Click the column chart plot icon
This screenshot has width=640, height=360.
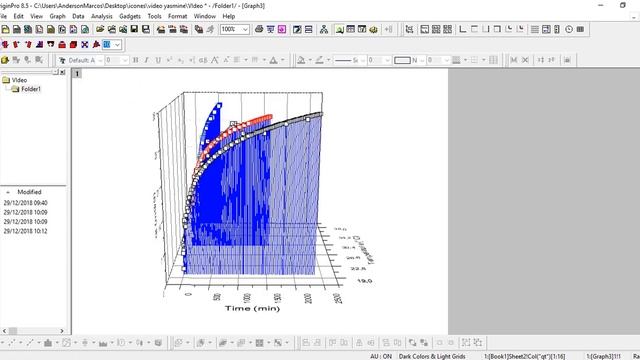(48, 343)
